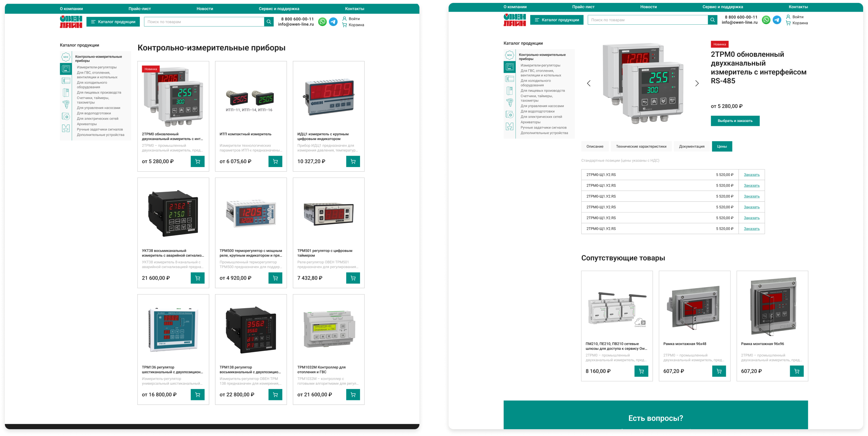Add ПМ210 сетевые шлюзы to cart
The image size is (868, 436).
coord(641,371)
